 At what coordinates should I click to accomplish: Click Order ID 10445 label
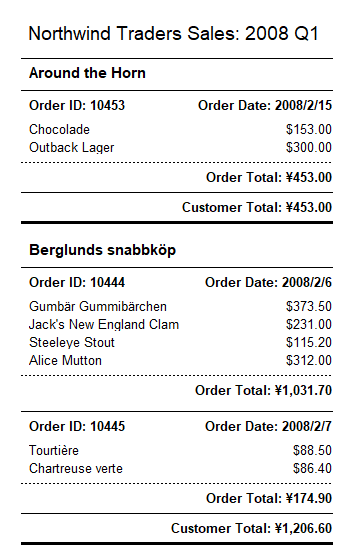(x=77, y=427)
